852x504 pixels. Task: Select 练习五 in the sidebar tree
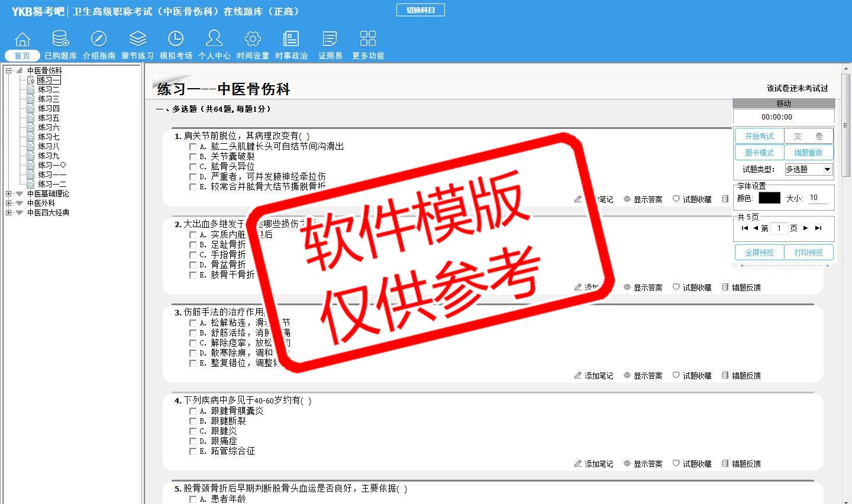[x=49, y=118]
